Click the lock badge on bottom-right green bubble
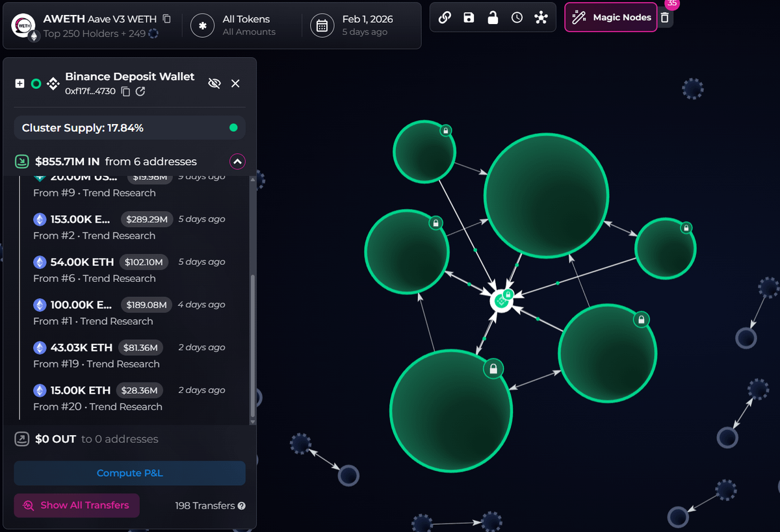Viewport: 780px width, 532px height. click(642, 320)
